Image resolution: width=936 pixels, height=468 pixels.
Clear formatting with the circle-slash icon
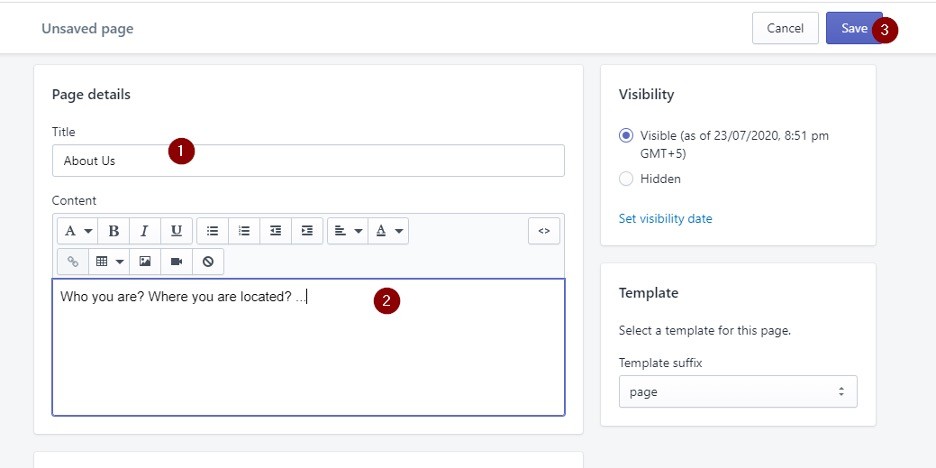point(208,261)
